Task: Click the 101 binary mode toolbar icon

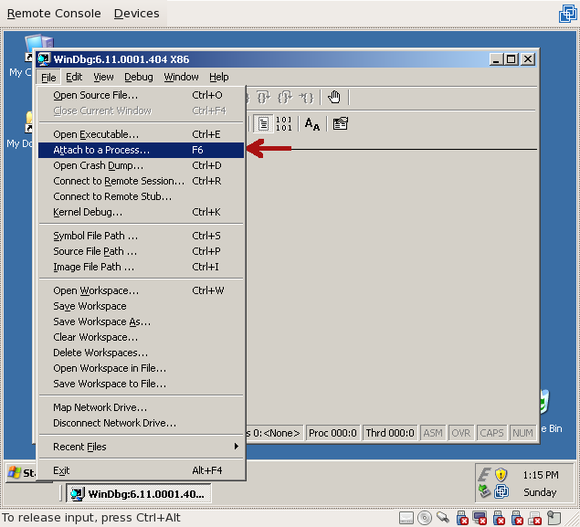Action: tap(284, 124)
